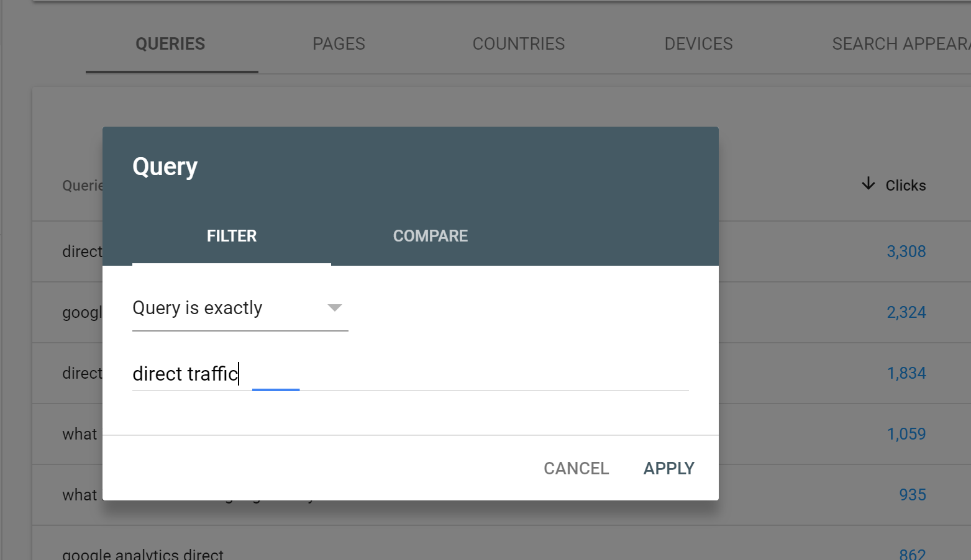Viewport: 971px width, 560px height.
Task: Select the 1,834 clicks value
Action: click(x=906, y=373)
